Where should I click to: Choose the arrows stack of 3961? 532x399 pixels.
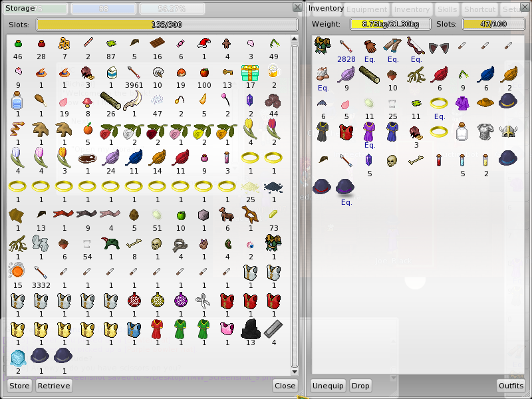[x=134, y=72]
